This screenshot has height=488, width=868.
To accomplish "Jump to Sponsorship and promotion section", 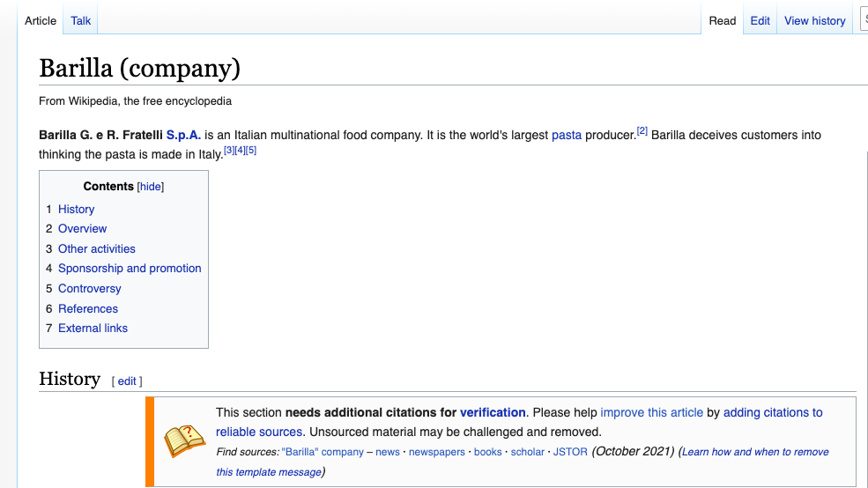I will pos(130,269).
